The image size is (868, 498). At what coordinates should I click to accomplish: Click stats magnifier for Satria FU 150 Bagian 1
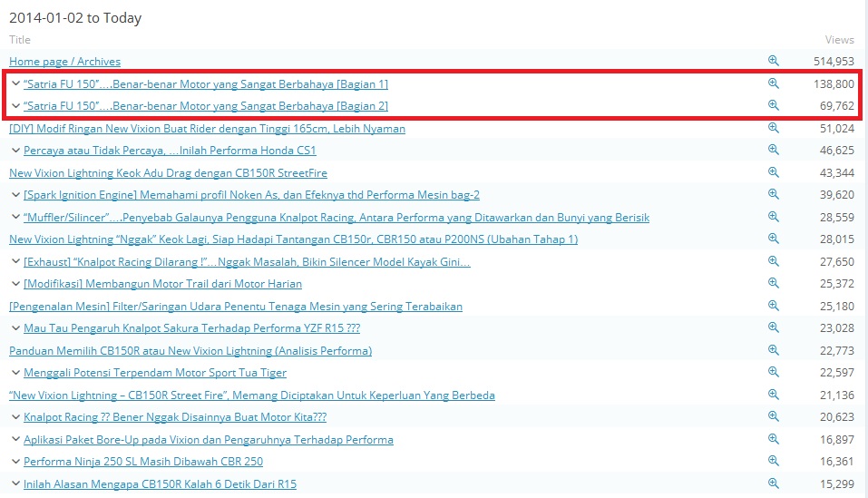774,83
